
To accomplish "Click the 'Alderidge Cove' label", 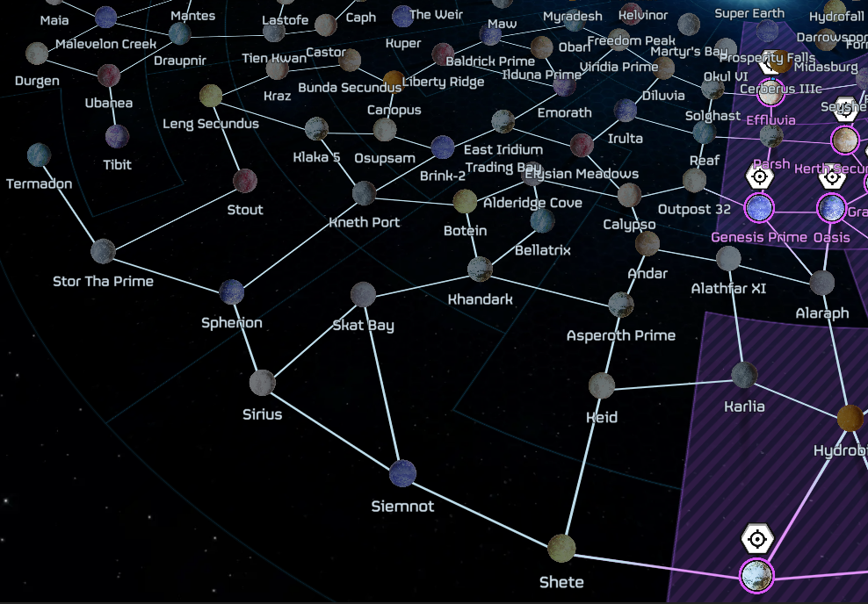I will [x=532, y=203].
